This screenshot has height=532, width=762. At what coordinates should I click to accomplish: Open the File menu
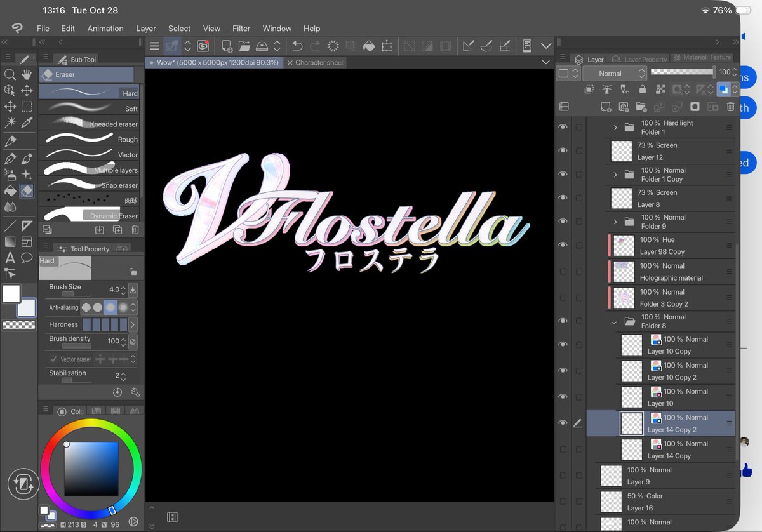[43, 29]
